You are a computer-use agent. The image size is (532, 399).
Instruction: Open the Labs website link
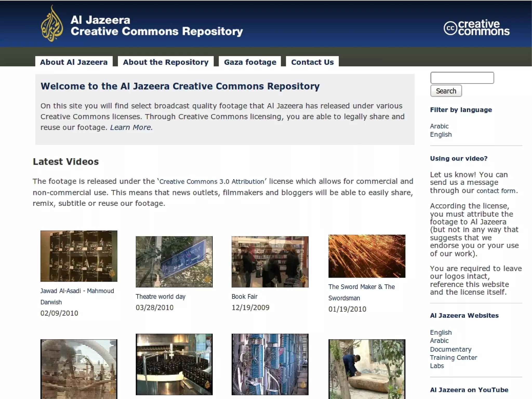coord(437,366)
